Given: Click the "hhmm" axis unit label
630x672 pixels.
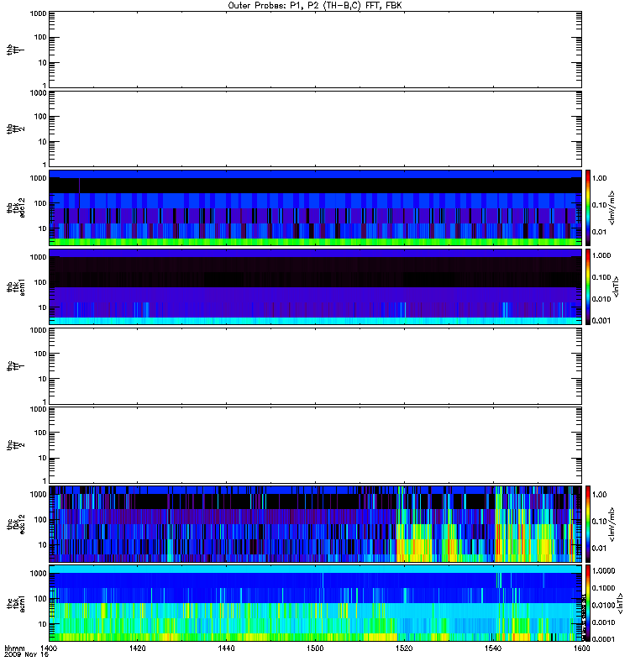Looking at the screenshot, I should [x=14, y=648].
